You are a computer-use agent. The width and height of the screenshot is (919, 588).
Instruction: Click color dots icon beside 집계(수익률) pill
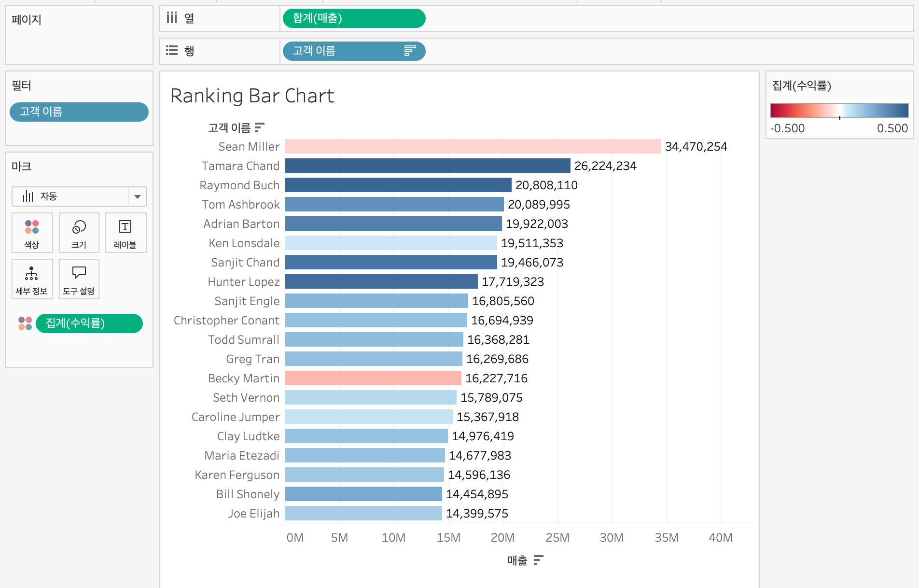coord(25,323)
